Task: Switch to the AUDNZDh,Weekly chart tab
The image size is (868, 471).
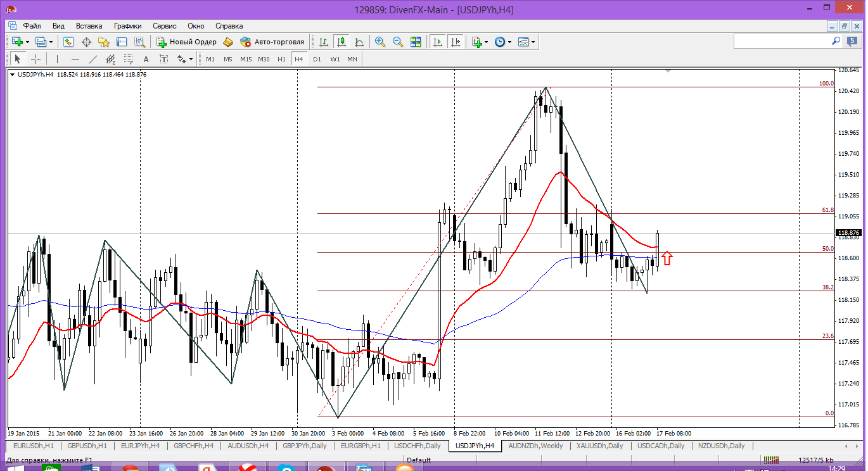Action: (x=536, y=446)
